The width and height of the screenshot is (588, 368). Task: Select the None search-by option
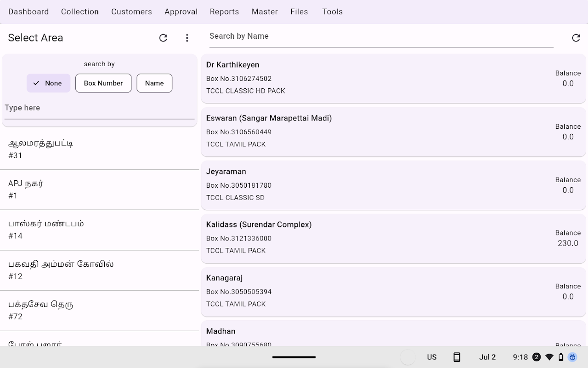pos(48,83)
